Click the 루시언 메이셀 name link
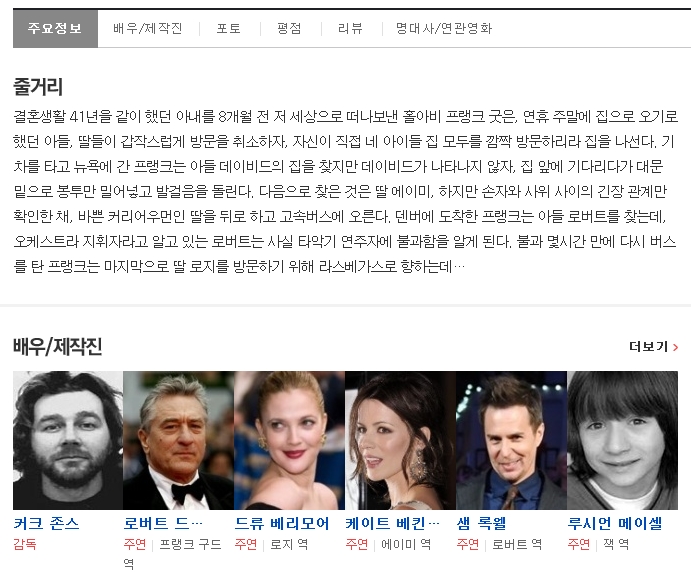Screen dimensions: 691x578 (615, 523)
